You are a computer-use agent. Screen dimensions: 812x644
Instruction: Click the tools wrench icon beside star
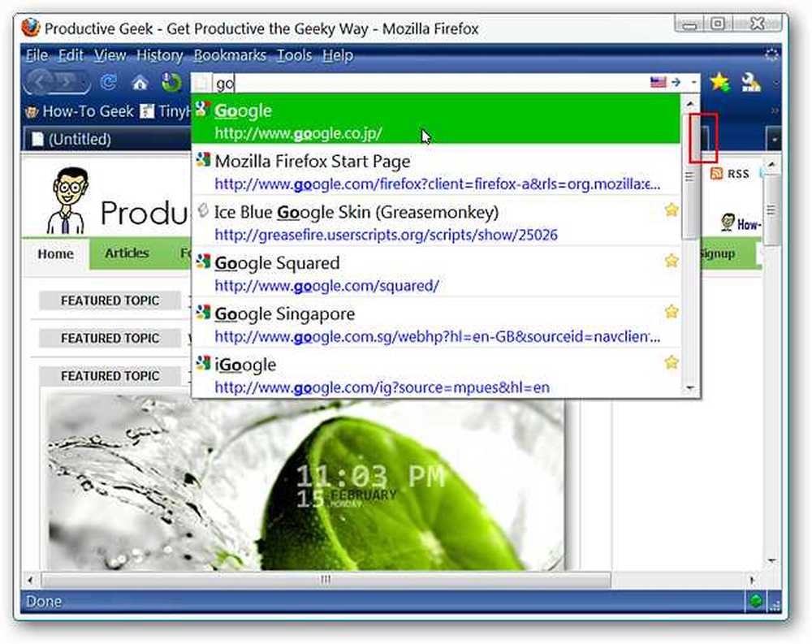pos(750,82)
